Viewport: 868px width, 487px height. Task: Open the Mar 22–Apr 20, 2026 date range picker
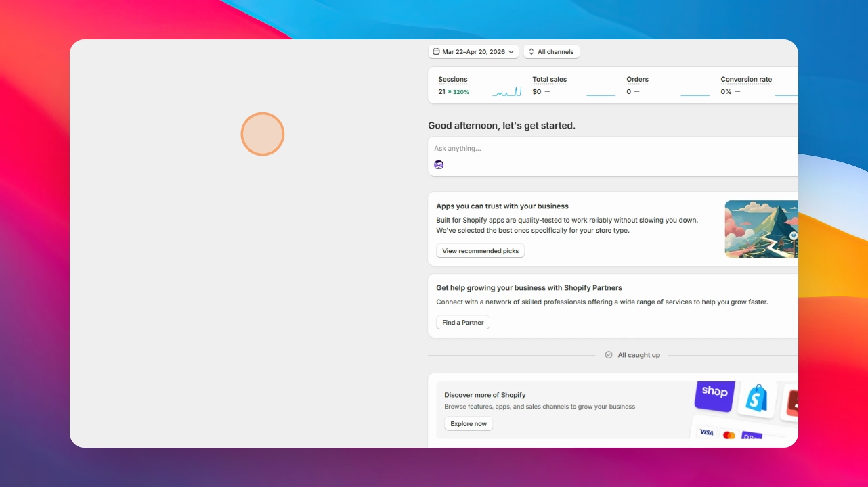(473, 52)
